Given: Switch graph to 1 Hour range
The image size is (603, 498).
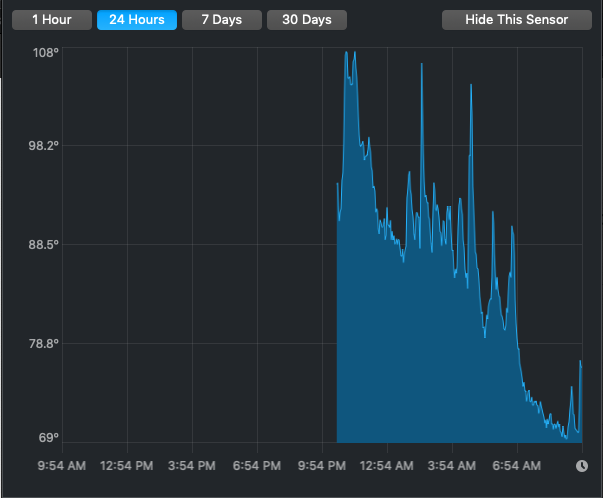Looking at the screenshot, I should click(52, 20).
